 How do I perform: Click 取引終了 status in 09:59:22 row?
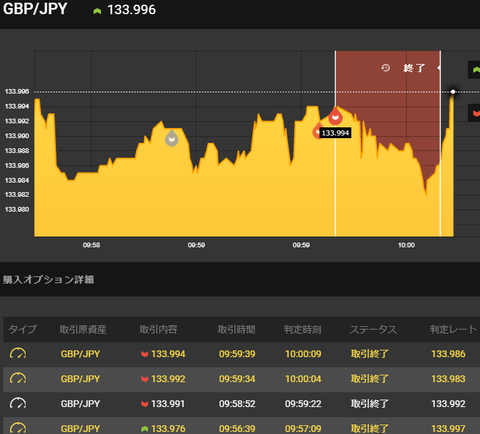pyautogui.click(x=370, y=404)
